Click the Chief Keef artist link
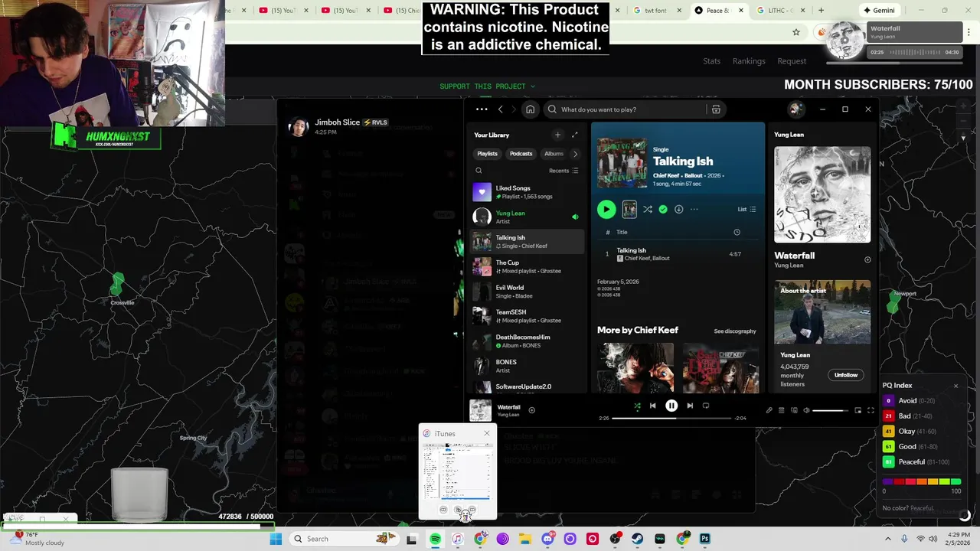The image size is (980, 551). [667, 175]
